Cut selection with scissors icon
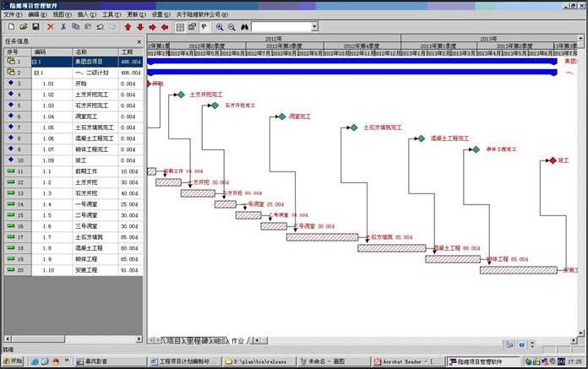The width and height of the screenshot is (588, 369). (63, 26)
